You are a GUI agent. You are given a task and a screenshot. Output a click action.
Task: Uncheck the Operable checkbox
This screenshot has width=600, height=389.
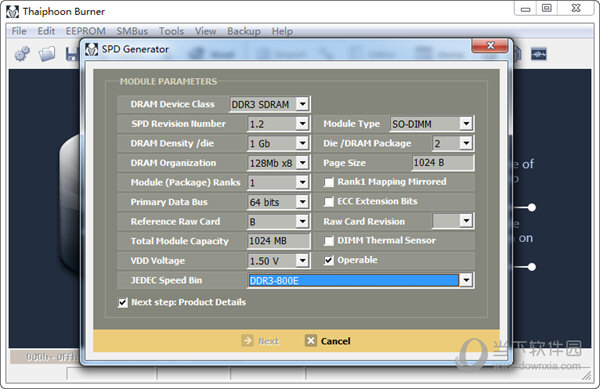tap(329, 260)
